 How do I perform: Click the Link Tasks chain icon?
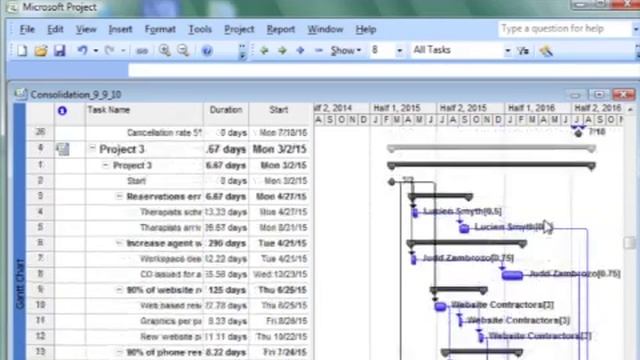142,51
